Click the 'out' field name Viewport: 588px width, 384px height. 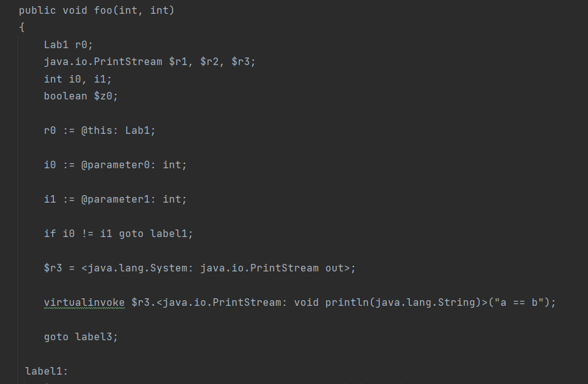pos(335,268)
